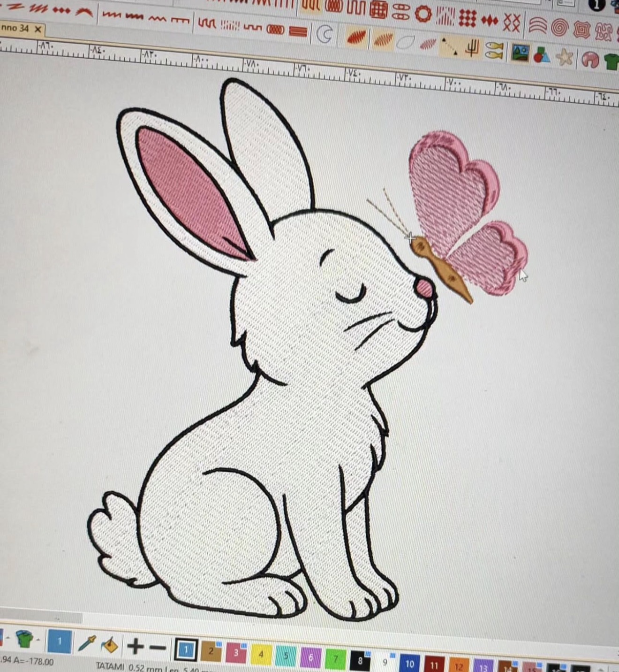
Task: Toggle the striped orange leaf stitch icon
Action: pos(383,39)
